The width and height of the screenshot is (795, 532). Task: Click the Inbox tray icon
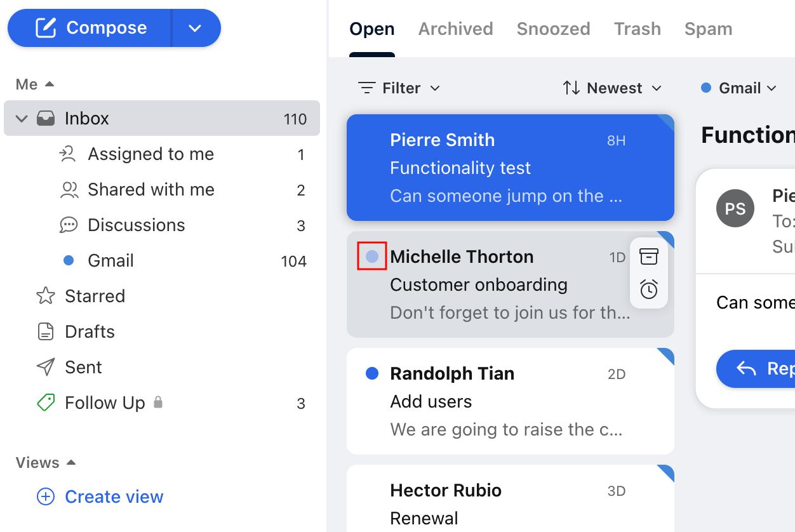[x=46, y=117]
